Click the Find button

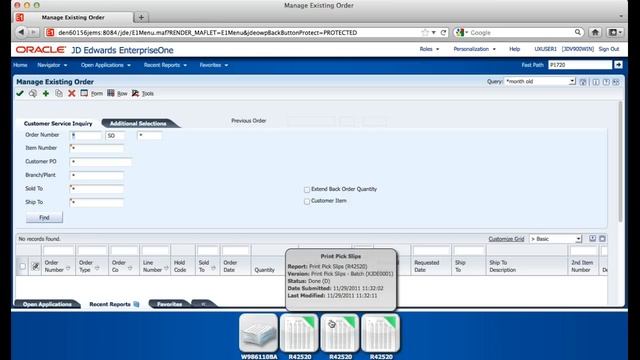[44, 218]
